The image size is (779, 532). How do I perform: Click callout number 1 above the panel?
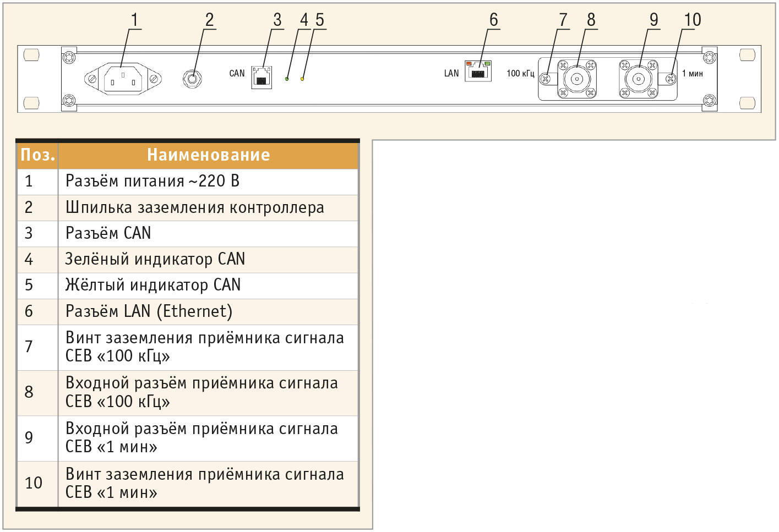click(134, 20)
